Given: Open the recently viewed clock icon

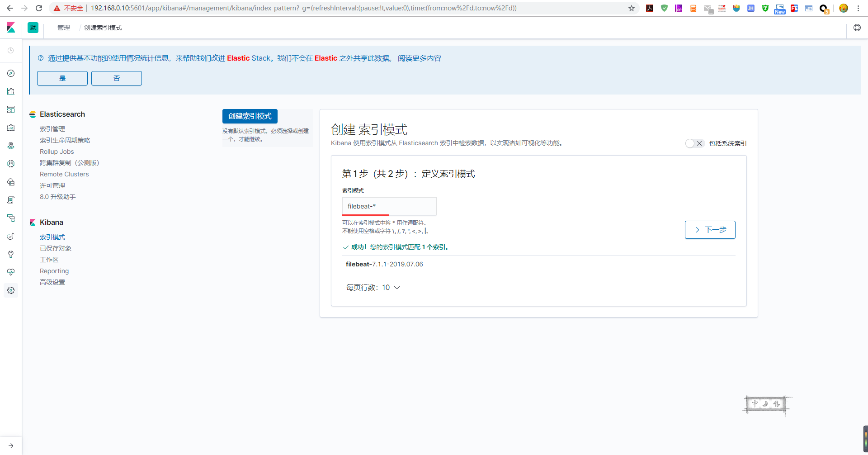Looking at the screenshot, I should pyautogui.click(x=11, y=51).
